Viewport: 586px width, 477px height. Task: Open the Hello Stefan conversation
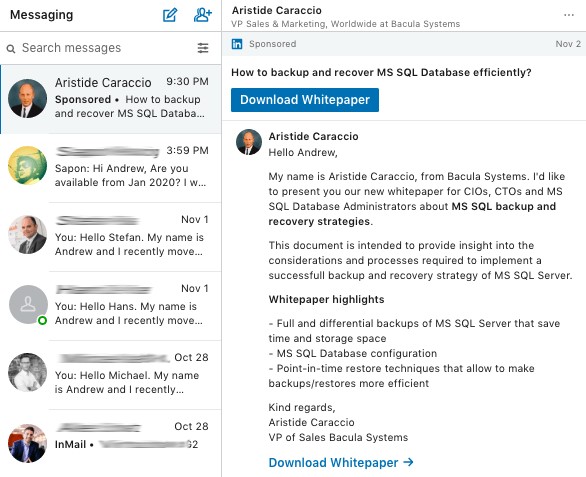(111, 237)
